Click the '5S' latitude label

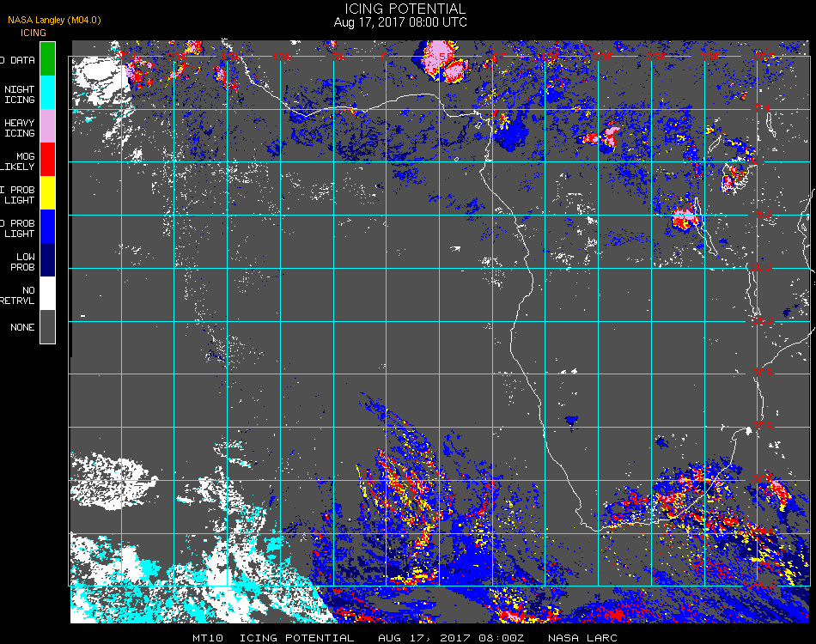[x=764, y=214]
